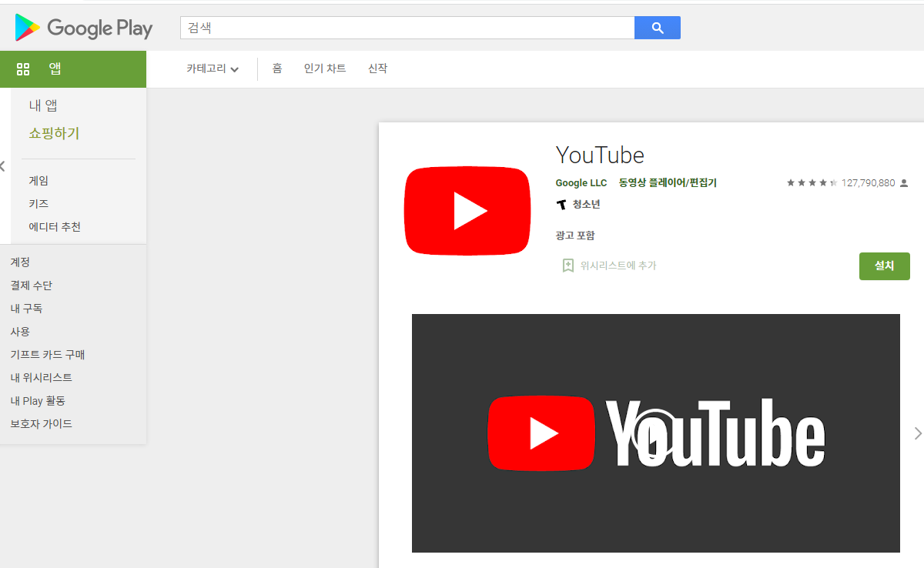
Task: Open 결제 수단 link
Action: pos(32,286)
